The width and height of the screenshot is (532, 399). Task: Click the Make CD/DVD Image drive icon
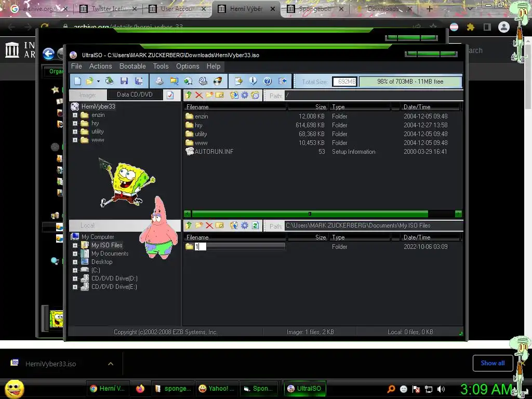[x=159, y=81]
